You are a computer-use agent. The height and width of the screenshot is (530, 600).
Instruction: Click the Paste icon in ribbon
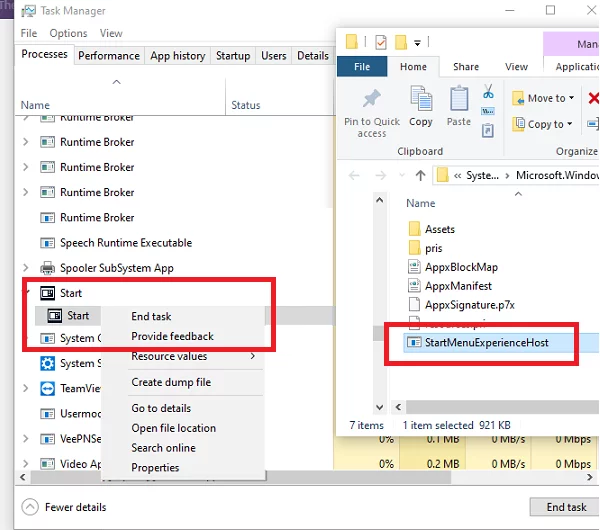[458, 102]
